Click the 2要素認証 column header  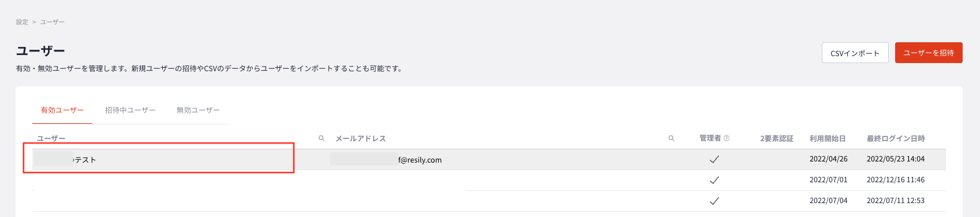[777, 138]
